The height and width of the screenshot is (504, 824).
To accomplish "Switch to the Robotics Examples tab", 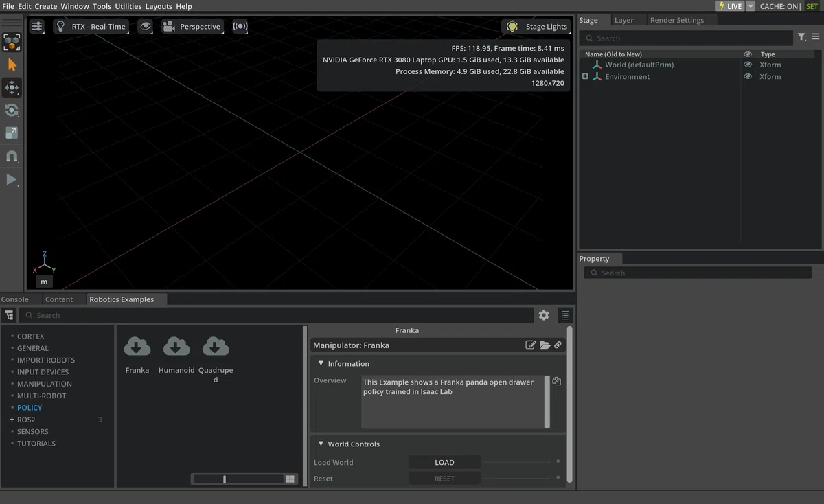I will point(122,299).
